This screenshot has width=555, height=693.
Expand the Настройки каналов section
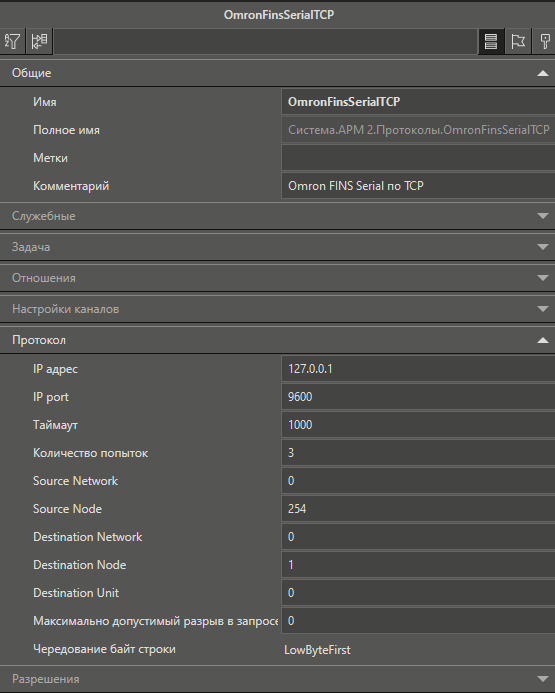click(278, 309)
